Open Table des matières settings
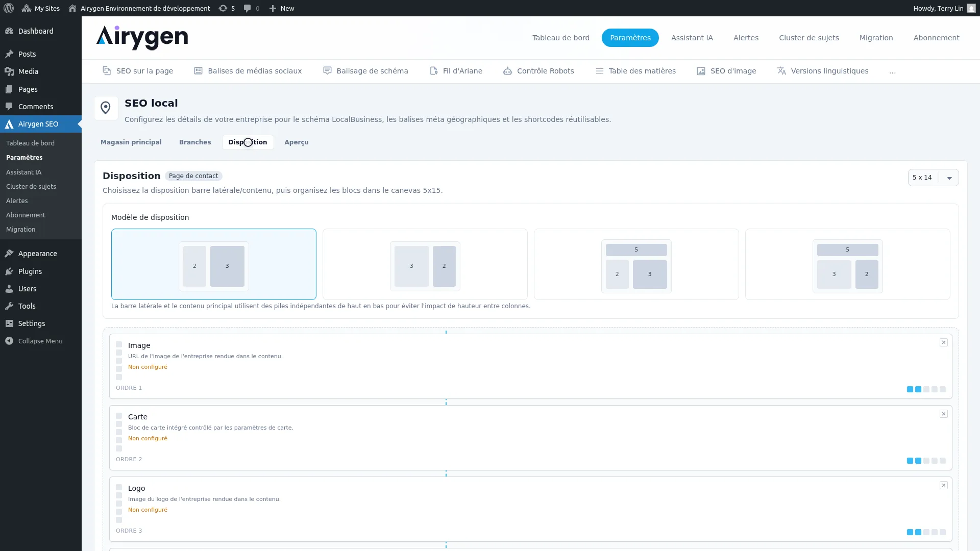This screenshot has width=980, height=551. pyautogui.click(x=635, y=71)
